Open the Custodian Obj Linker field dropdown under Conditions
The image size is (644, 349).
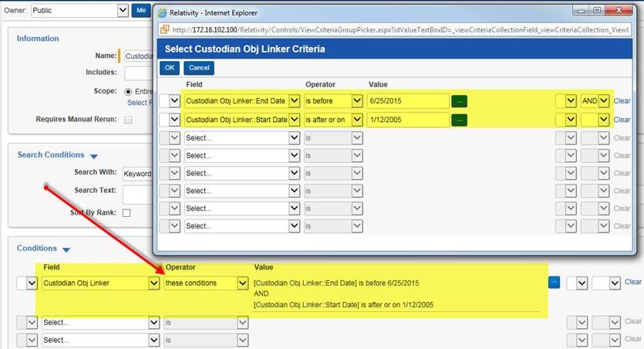pos(100,283)
